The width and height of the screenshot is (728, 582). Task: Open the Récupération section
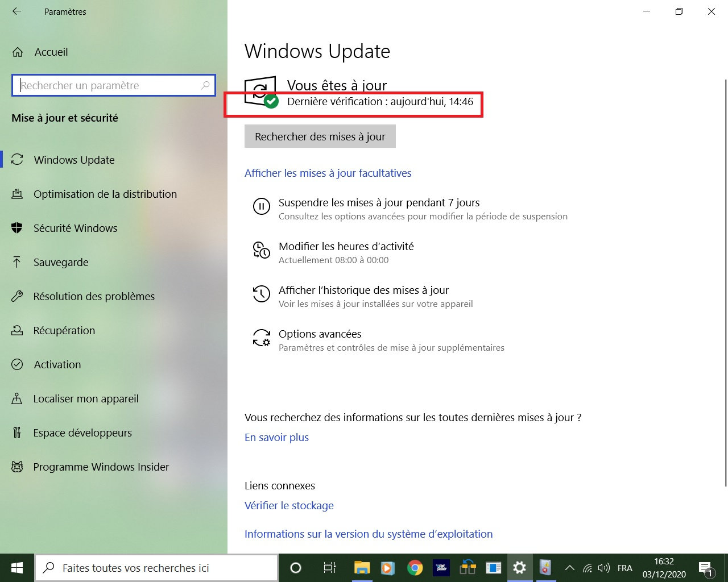(x=64, y=331)
